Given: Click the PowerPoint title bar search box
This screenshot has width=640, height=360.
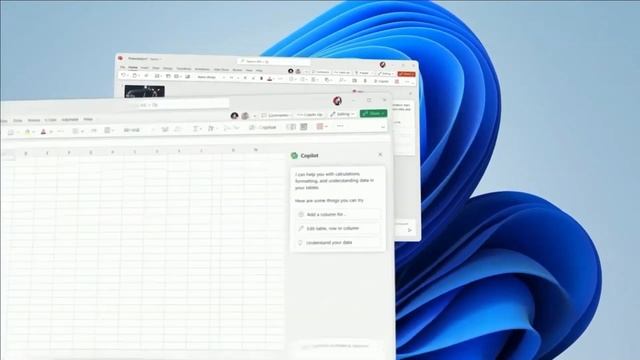Looking at the screenshot, I should (x=273, y=61).
